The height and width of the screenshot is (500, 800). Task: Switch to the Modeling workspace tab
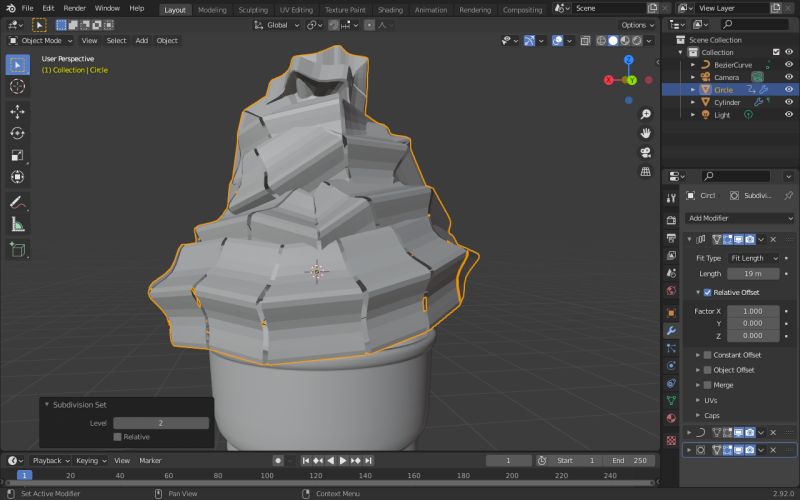212,10
